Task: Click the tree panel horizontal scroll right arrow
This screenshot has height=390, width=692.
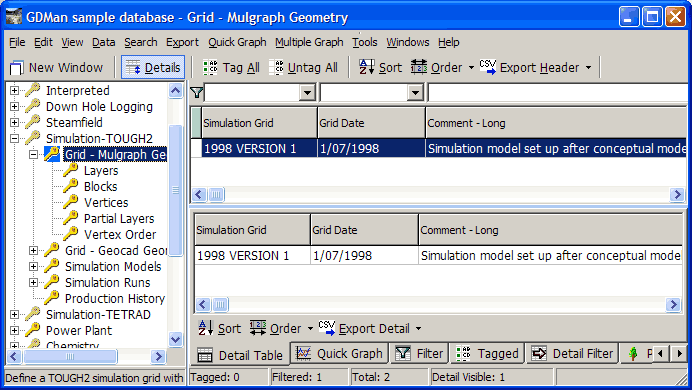Action: [x=158, y=356]
